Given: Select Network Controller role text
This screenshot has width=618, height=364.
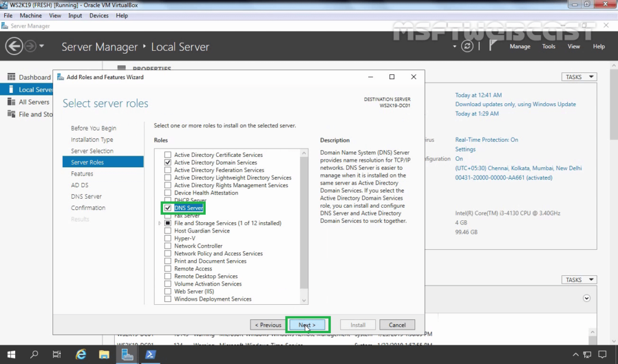Looking at the screenshot, I should pos(198,246).
